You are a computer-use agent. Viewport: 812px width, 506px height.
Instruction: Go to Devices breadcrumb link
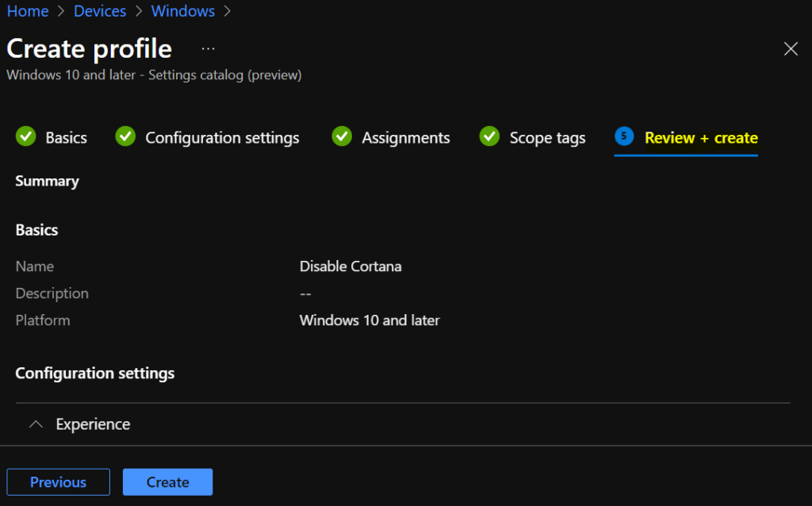coord(100,11)
